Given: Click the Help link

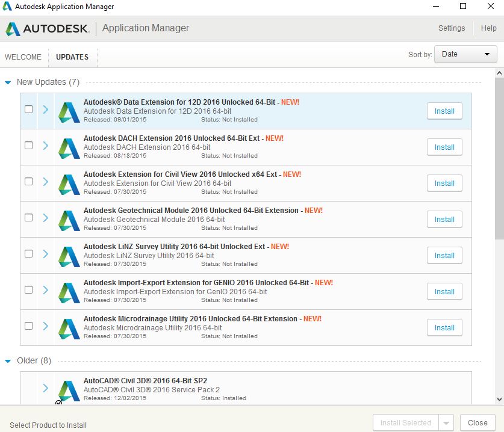Looking at the screenshot, I should coord(488,28).
